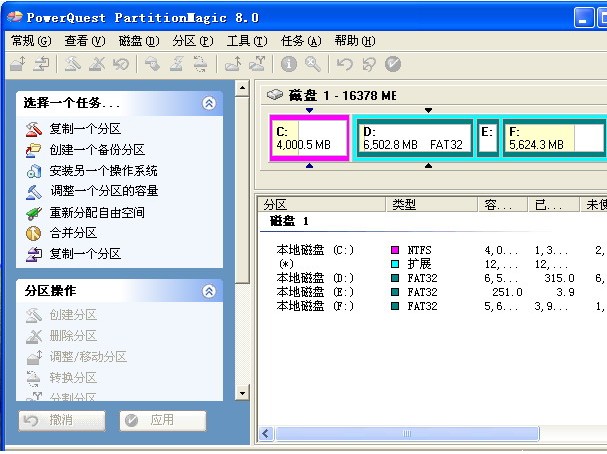Click the toolbar delete-partition icon
The width and height of the screenshot is (607, 454).
pyautogui.click(x=97, y=64)
